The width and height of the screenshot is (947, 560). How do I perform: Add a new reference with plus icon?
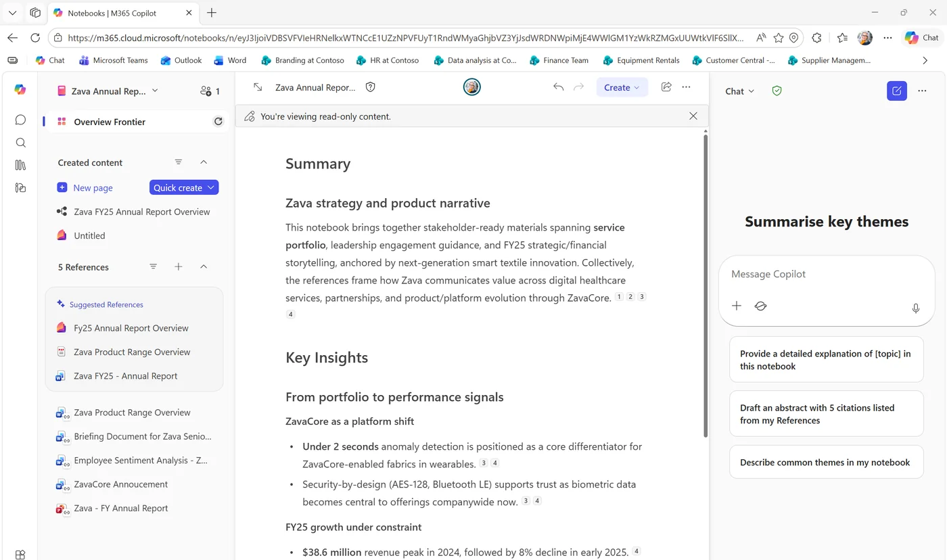coord(179,267)
